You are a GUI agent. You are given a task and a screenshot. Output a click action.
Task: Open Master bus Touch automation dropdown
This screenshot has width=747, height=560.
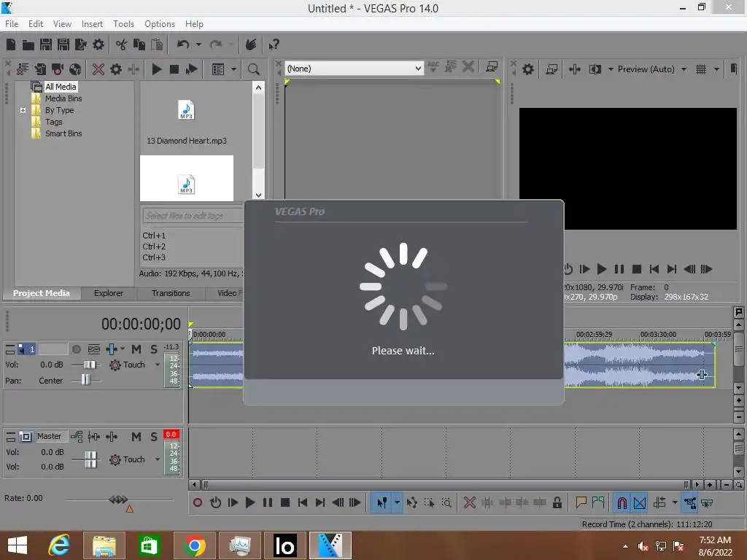pyautogui.click(x=158, y=459)
